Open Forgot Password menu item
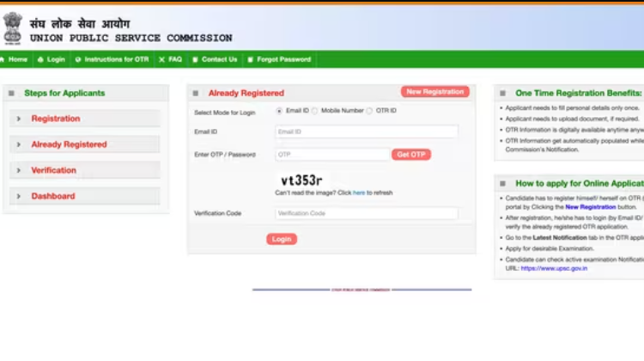644x361 pixels. [284, 59]
